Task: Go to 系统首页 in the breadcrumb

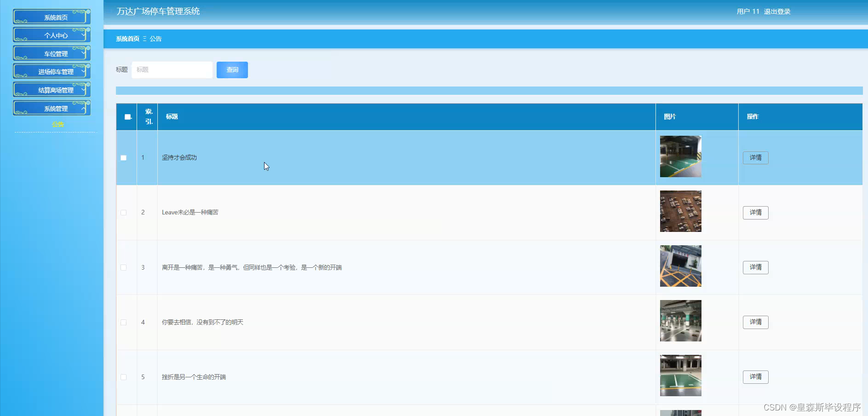Action: coord(127,39)
